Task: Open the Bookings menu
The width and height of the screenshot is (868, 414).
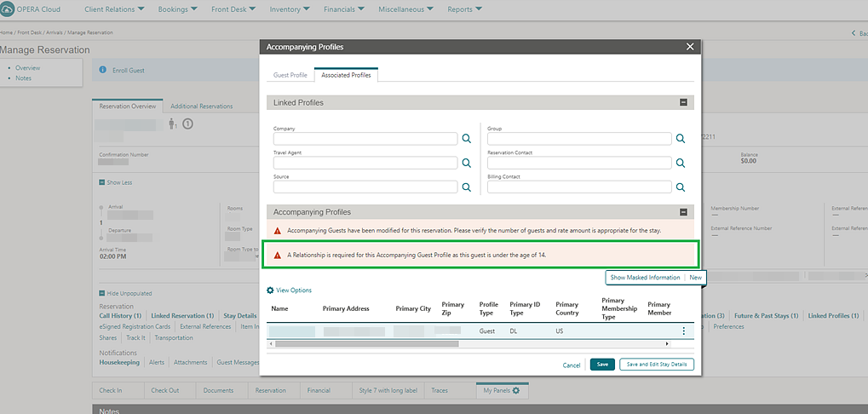Action: pyautogui.click(x=178, y=9)
